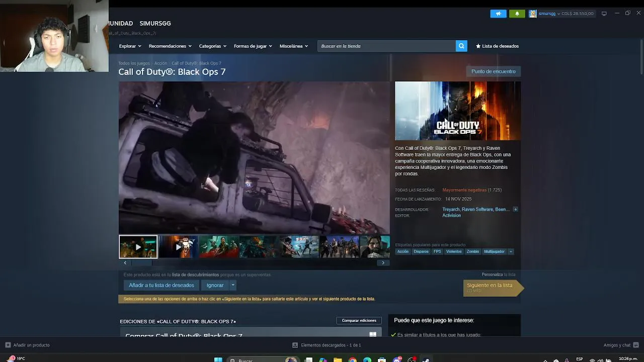Click the Black Ops 7 header capsule image

(x=458, y=111)
